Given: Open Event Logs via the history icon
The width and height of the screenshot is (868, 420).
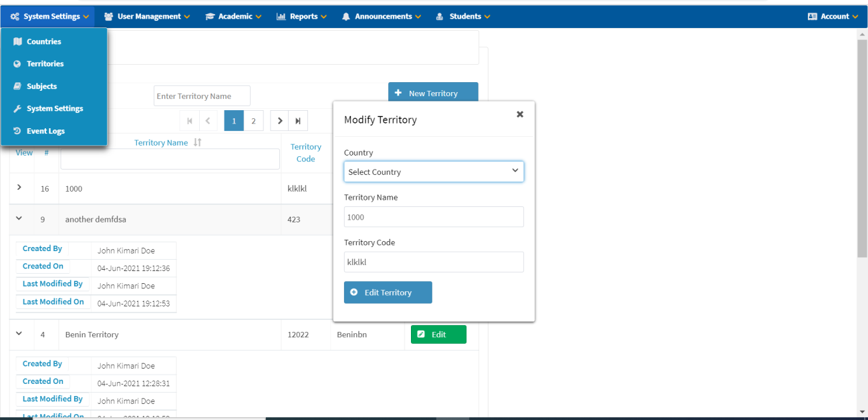Looking at the screenshot, I should 16,130.
